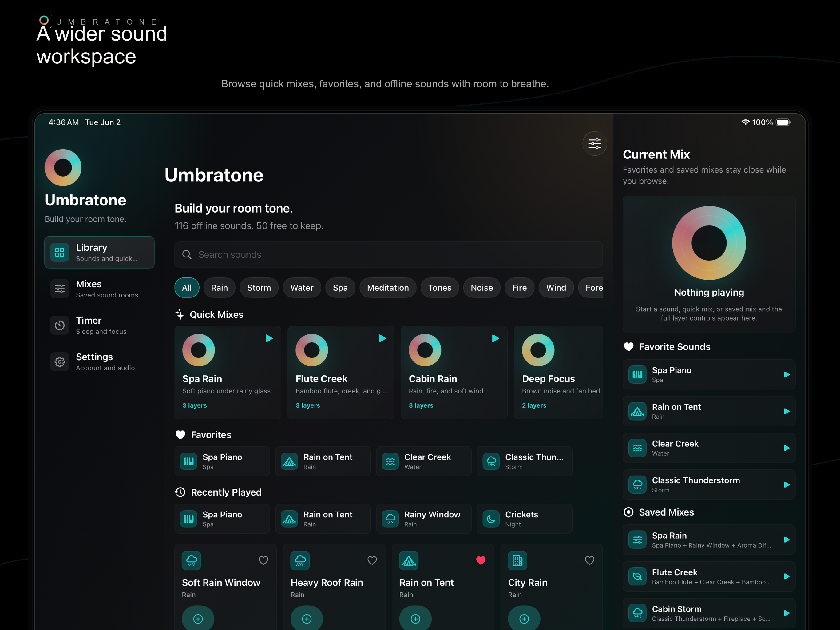Open the Timer sidebar section
Viewport: 840px width, 630px height.
tap(99, 325)
